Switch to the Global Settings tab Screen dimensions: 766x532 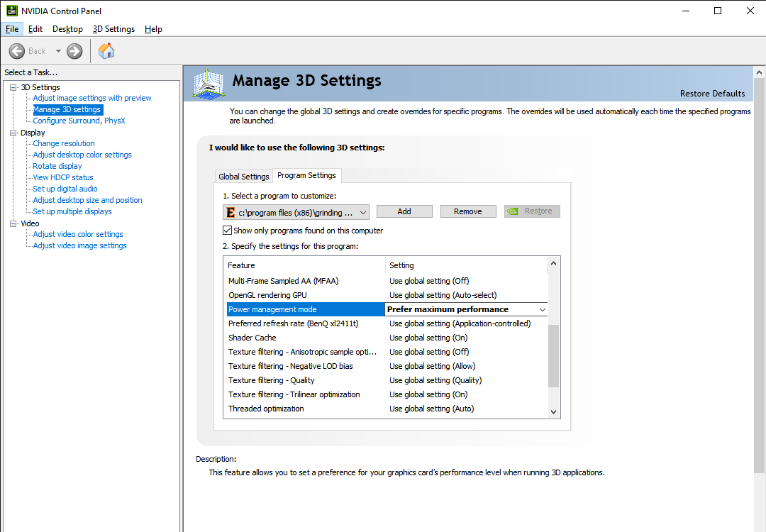point(244,177)
